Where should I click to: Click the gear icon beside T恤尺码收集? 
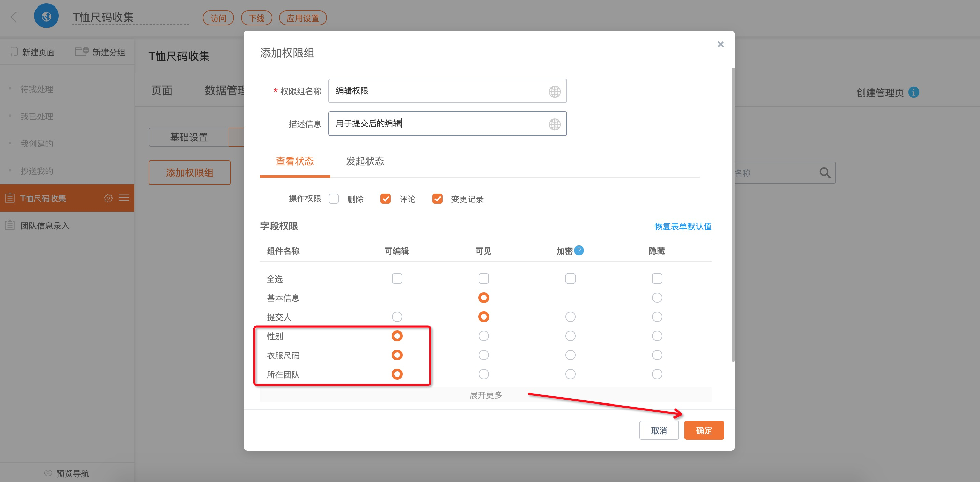pyautogui.click(x=108, y=198)
